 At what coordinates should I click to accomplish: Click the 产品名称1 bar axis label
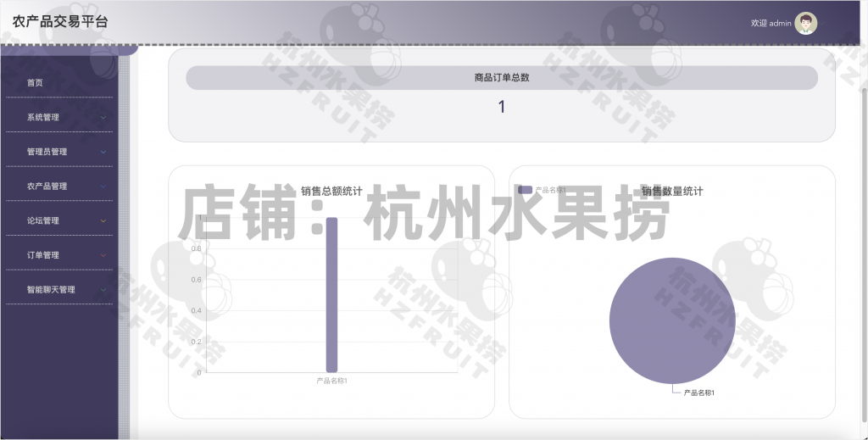point(331,381)
